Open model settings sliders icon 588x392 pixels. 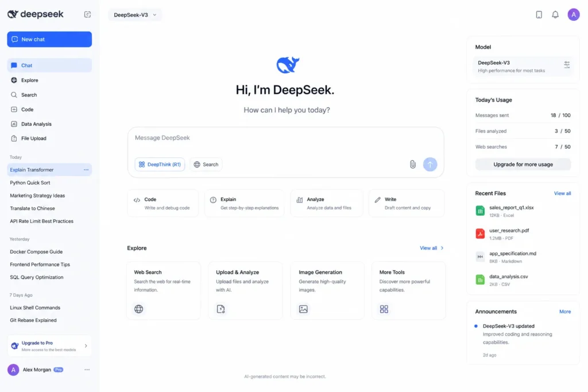567,65
